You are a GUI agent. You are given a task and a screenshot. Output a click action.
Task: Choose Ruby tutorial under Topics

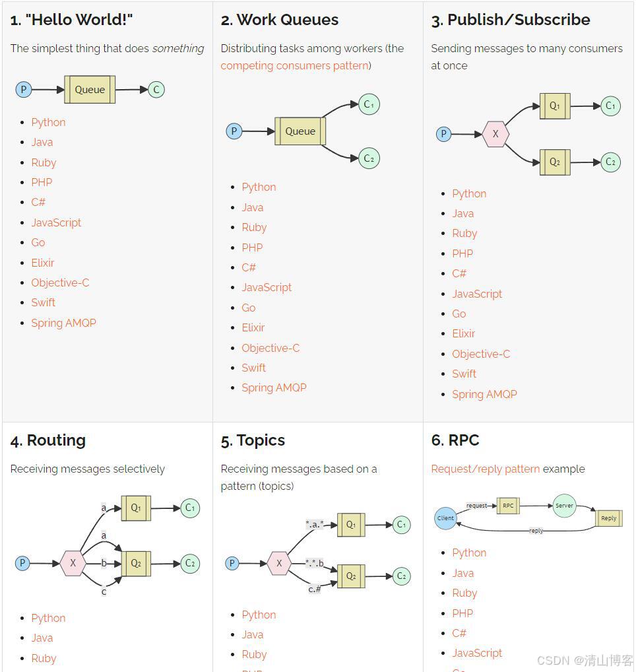pos(254,654)
